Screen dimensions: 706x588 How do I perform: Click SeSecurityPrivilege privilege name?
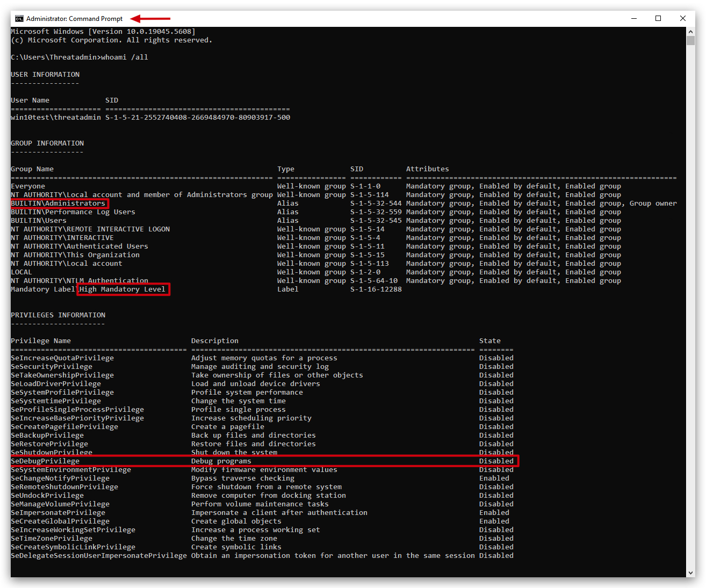(x=52, y=367)
